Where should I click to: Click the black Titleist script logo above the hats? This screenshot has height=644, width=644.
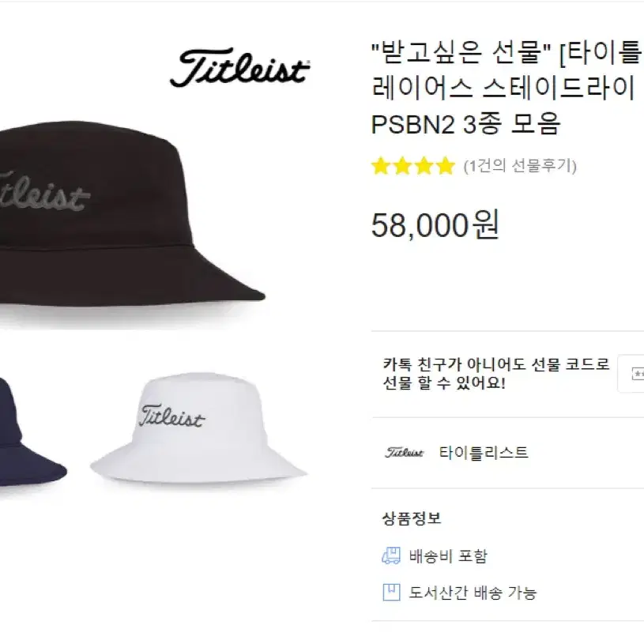click(x=240, y=68)
